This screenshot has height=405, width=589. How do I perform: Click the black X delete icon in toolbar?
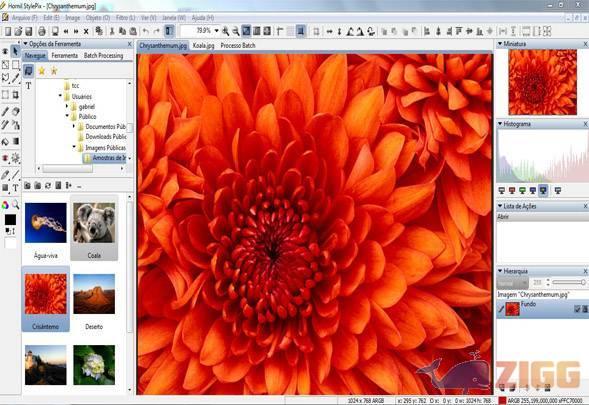coord(86,31)
